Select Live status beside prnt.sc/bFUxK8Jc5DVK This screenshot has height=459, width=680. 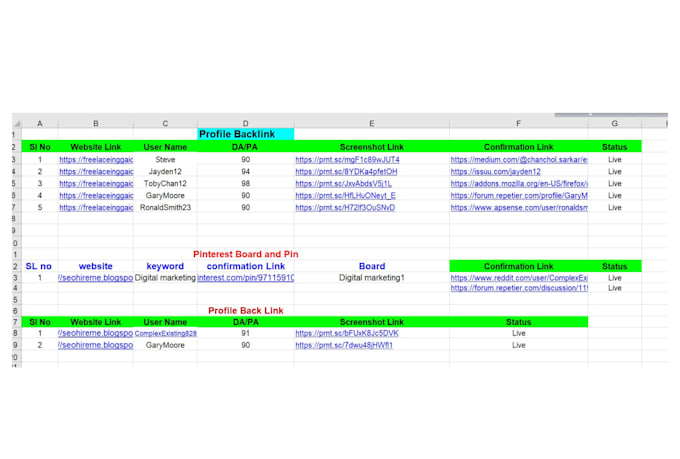pyautogui.click(x=519, y=333)
